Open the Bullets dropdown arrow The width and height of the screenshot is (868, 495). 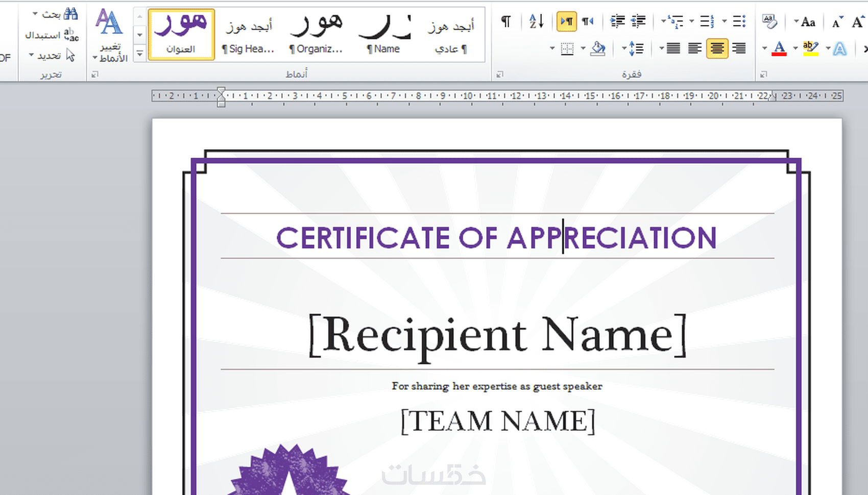coord(724,21)
